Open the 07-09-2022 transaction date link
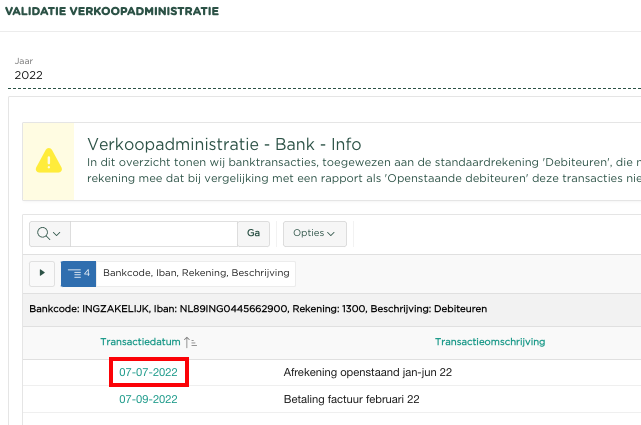Screen dimensions: 641x425 pos(148,399)
